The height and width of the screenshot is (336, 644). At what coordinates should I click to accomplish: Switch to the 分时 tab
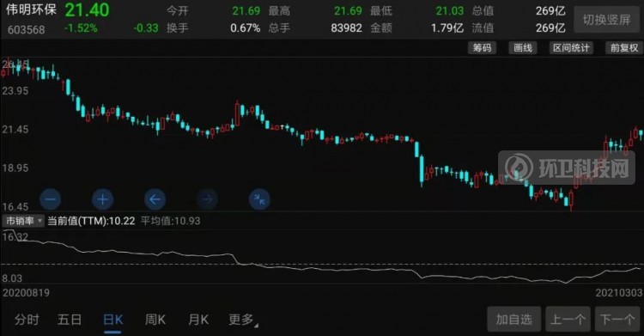[x=27, y=320]
